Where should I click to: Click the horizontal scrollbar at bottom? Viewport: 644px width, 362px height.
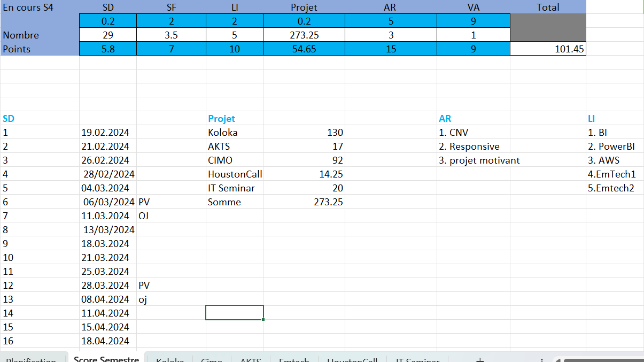[x=599, y=360]
